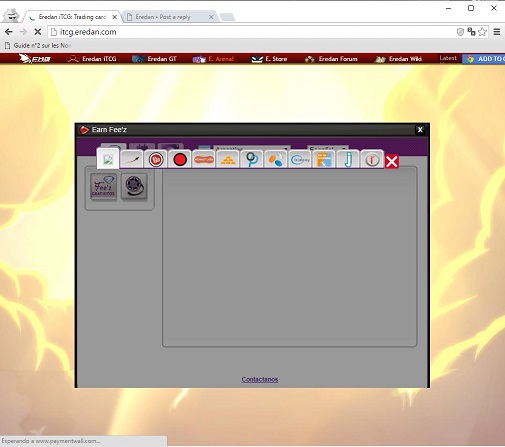
Task: Close the Eredan Post a reply tab
Action: pyautogui.click(x=211, y=17)
